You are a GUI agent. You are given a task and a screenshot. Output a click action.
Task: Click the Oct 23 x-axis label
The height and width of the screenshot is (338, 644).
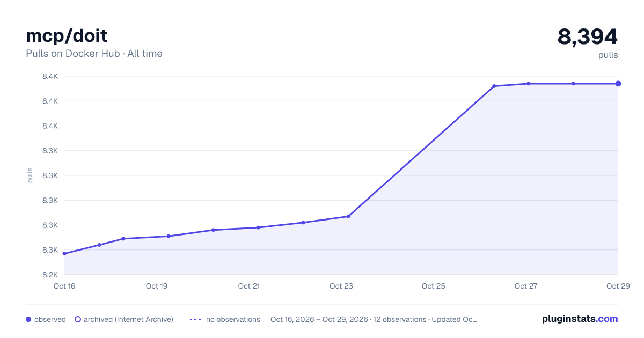tap(341, 286)
